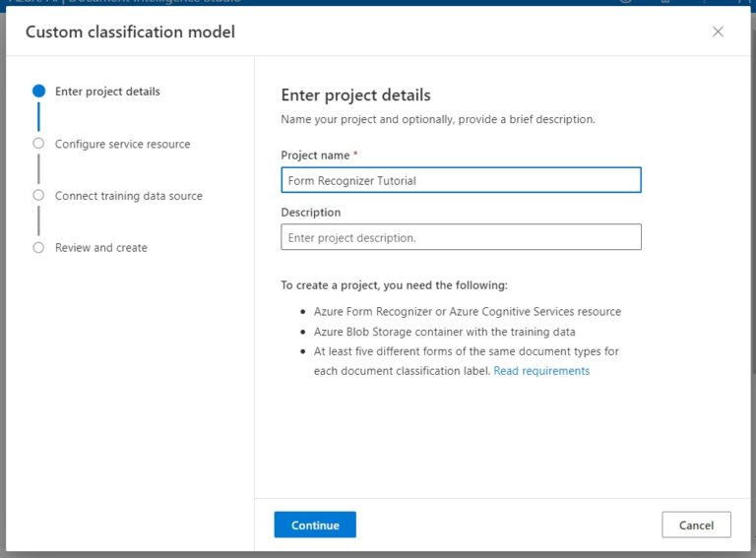Close the Custom classification model dialog
This screenshot has height=558, width=756.
[718, 31]
